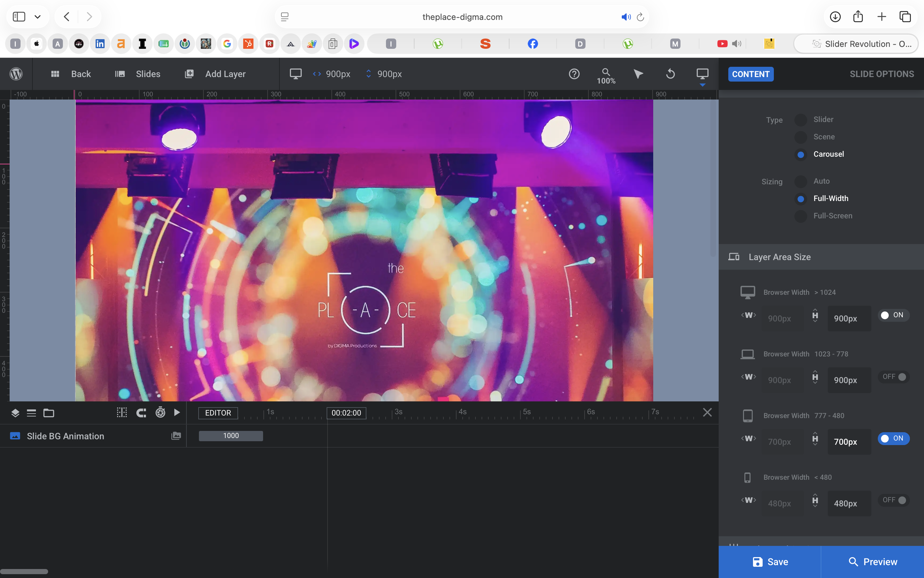Viewport: 924px width, 578px height.
Task: Choose Full-Screen sizing
Action: tap(801, 216)
